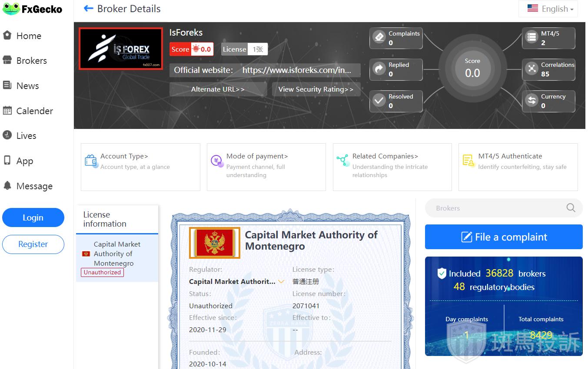588x369 pixels.
Task: Open Mode of payment section
Action: (257, 156)
